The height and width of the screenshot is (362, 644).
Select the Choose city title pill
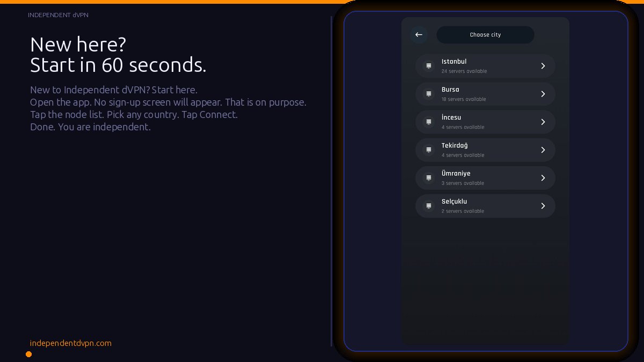pyautogui.click(x=485, y=35)
